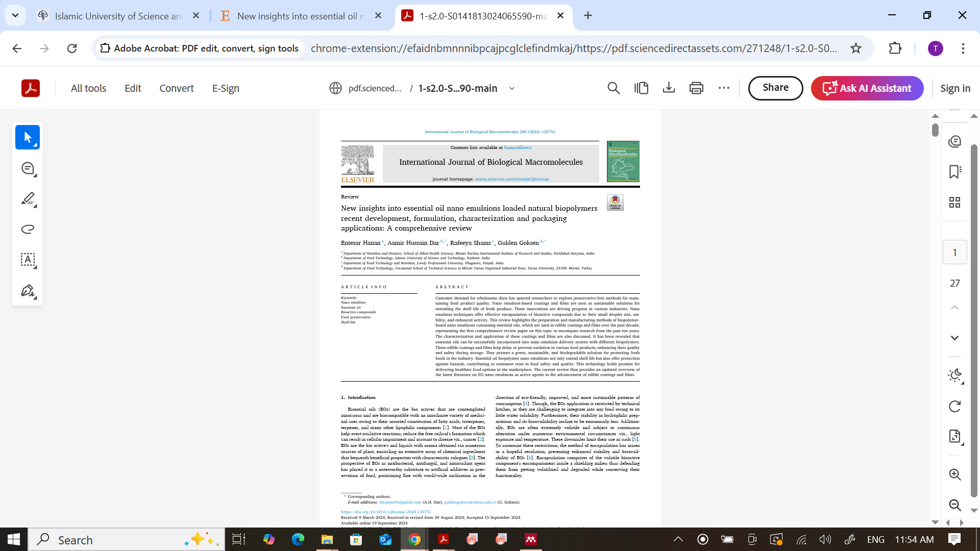Go to next page arrow

point(954,338)
